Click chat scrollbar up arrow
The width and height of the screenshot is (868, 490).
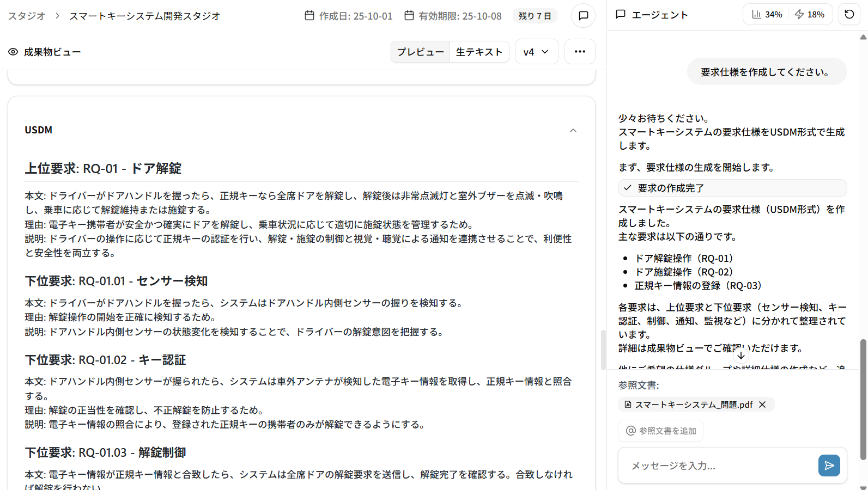(x=863, y=37)
